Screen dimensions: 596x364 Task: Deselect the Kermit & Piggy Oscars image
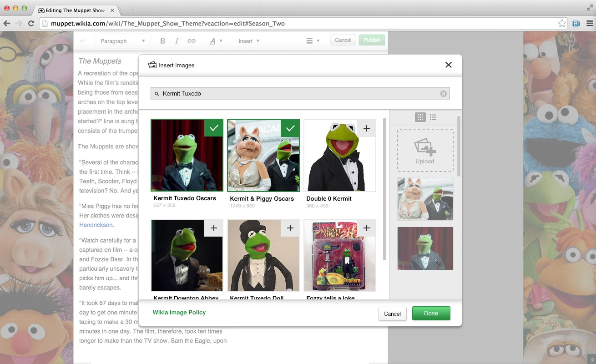[290, 128]
